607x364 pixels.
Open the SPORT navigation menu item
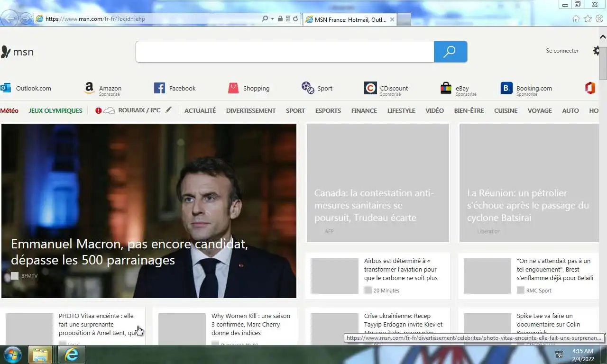click(295, 110)
